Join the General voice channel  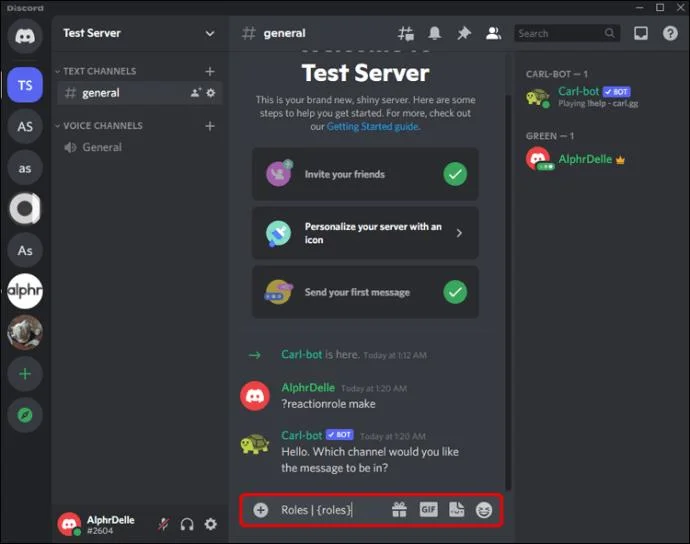pyautogui.click(x=139, y=147)
